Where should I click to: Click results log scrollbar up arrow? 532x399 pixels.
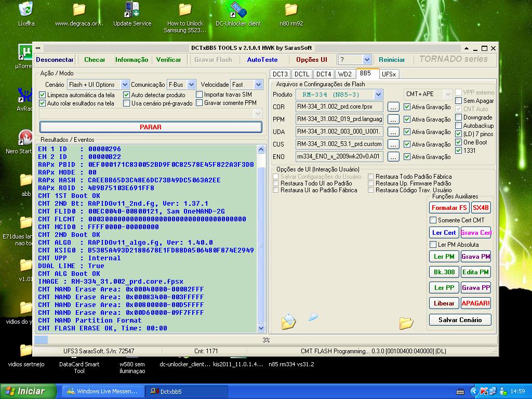pyautogui.click(x=261, y=149)
